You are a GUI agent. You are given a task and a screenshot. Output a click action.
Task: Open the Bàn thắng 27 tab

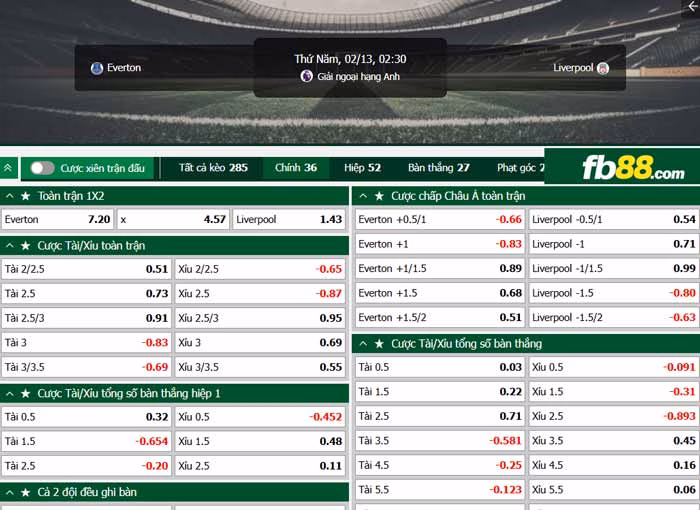[x=439, y=168]
